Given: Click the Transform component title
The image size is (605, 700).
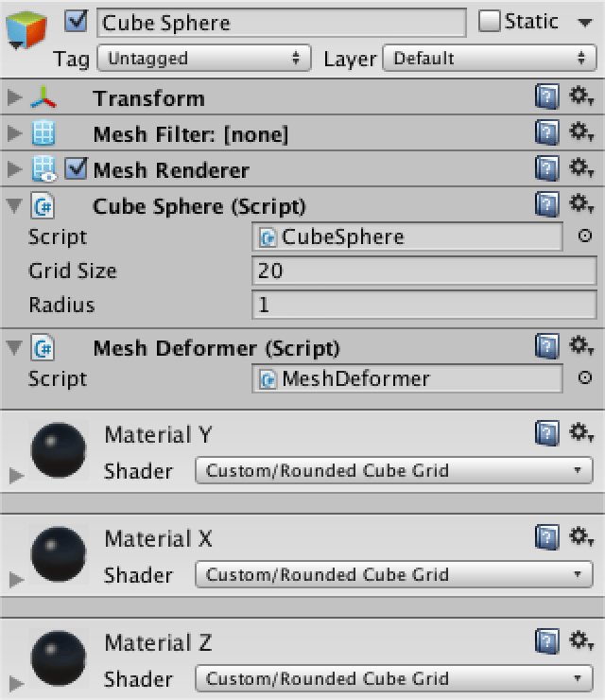Looking at the screenshot, I should click(148, 98).
